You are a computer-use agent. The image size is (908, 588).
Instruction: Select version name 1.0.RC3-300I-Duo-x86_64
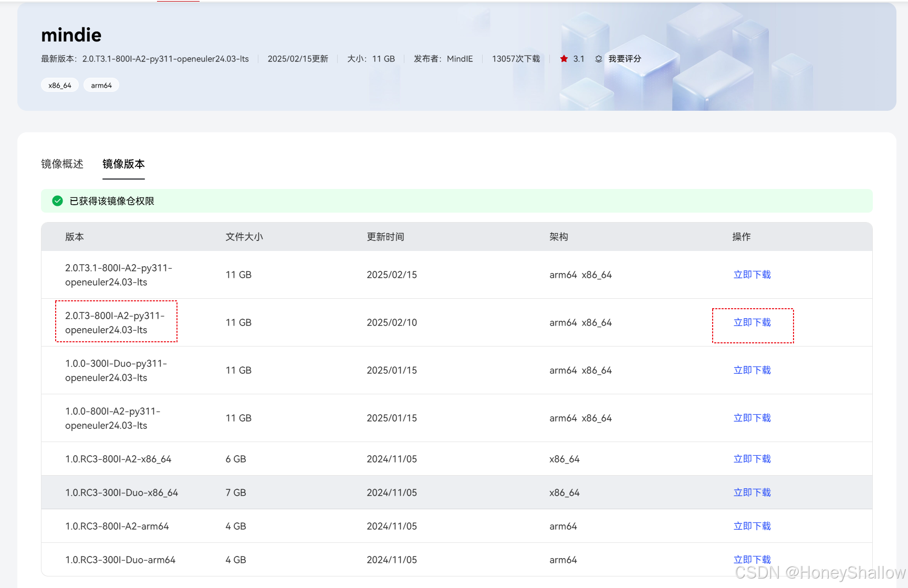[121, 492]
